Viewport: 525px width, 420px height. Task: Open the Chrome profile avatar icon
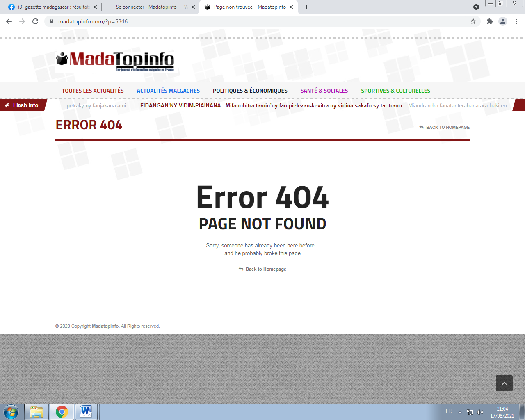[503, 21]
